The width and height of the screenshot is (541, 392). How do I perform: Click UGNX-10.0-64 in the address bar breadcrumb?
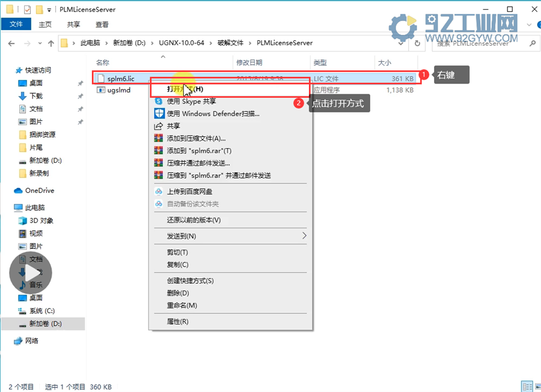pyautogui.click(x=182, y=43)
